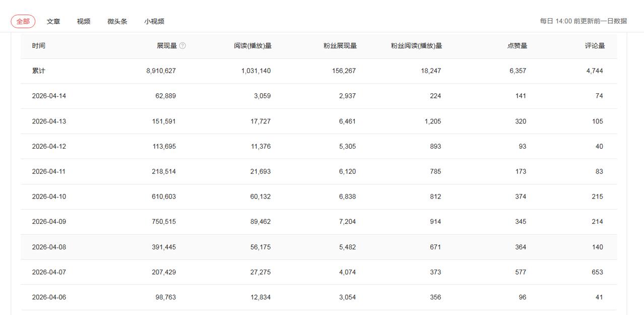This screenshot has width=644, height=315.
Task: Switch to the 微头条 tab
Action: [x=117, y=21]
